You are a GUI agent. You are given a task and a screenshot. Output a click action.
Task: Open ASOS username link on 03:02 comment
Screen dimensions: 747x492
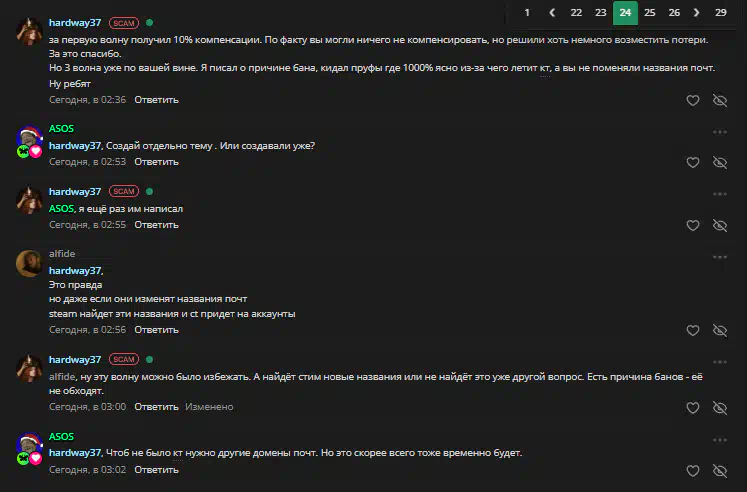pos(61,437)
